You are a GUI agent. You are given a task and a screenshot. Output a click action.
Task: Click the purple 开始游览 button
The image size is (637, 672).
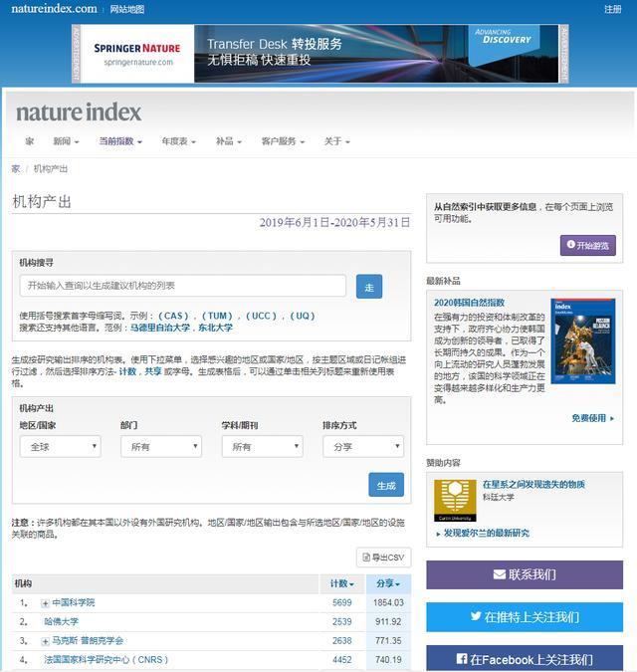(x=588, y=245)
